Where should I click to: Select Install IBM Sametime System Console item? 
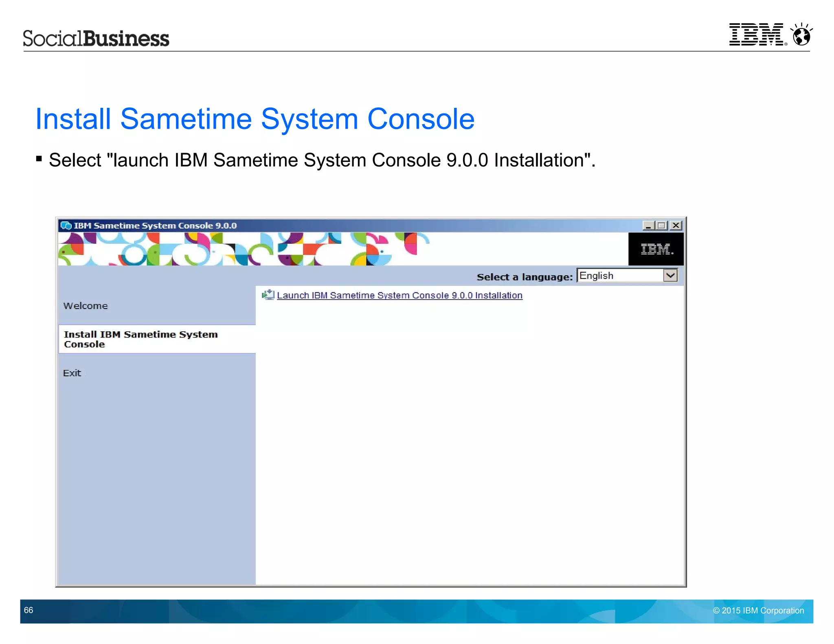pyautogui.click(x=157, y=339)
